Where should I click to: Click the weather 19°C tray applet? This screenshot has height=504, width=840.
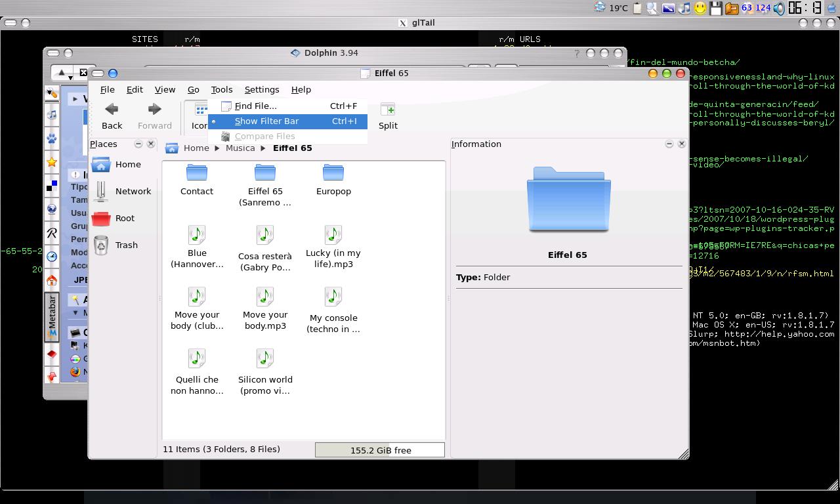click(611, 8)
